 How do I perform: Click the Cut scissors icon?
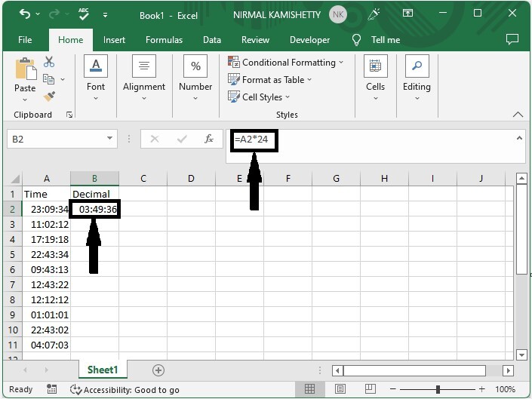click(x=49, y=62)
